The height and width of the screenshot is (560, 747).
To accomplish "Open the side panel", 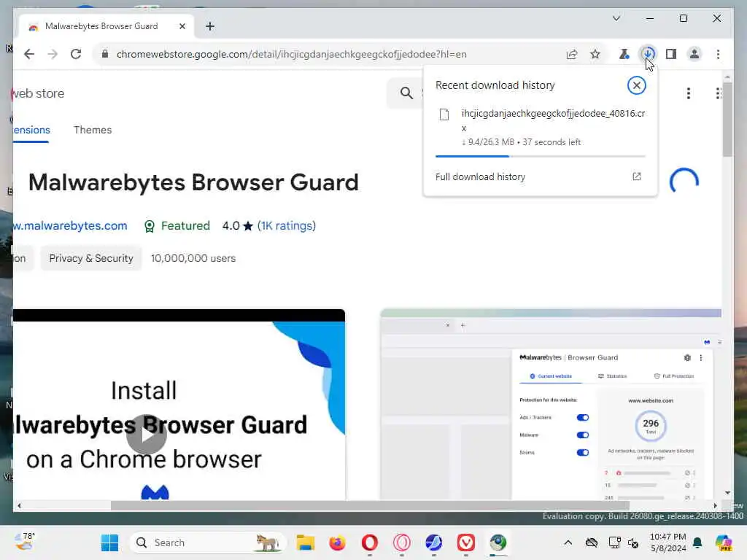I will 671,54.
